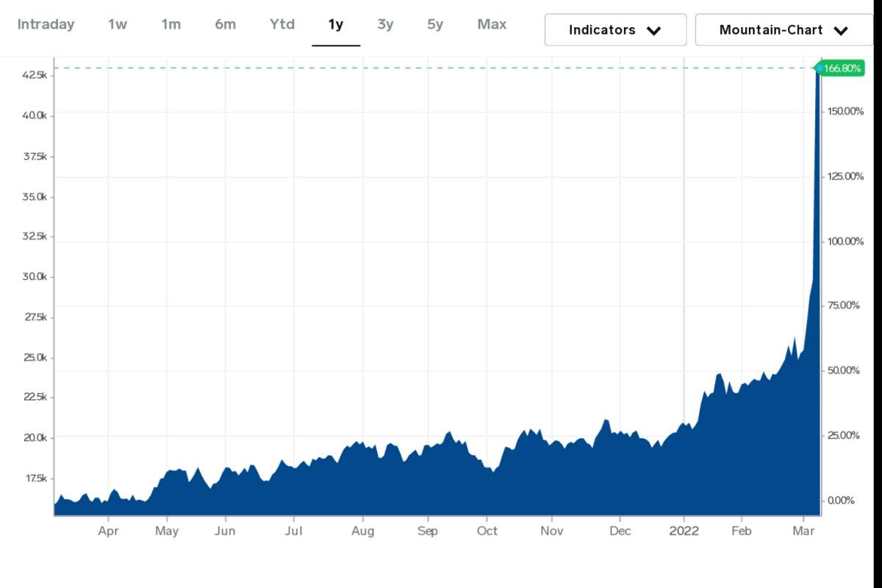Click the Jun date axis label
Screen dimensions: 882x588
click(225, 531)
